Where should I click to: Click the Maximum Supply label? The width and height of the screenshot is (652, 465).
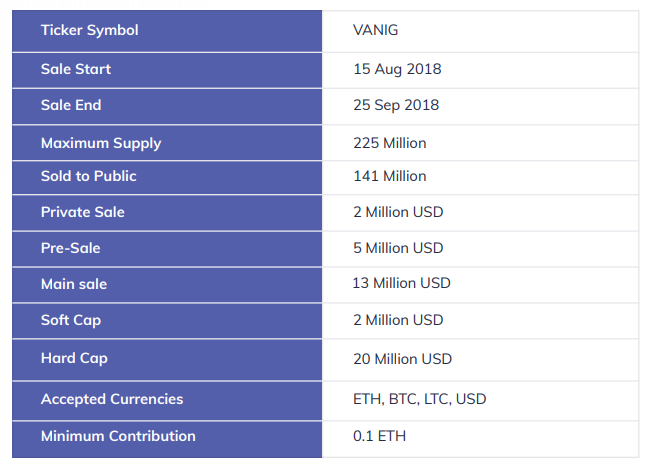pyautogui.click(x=101, y=143)
